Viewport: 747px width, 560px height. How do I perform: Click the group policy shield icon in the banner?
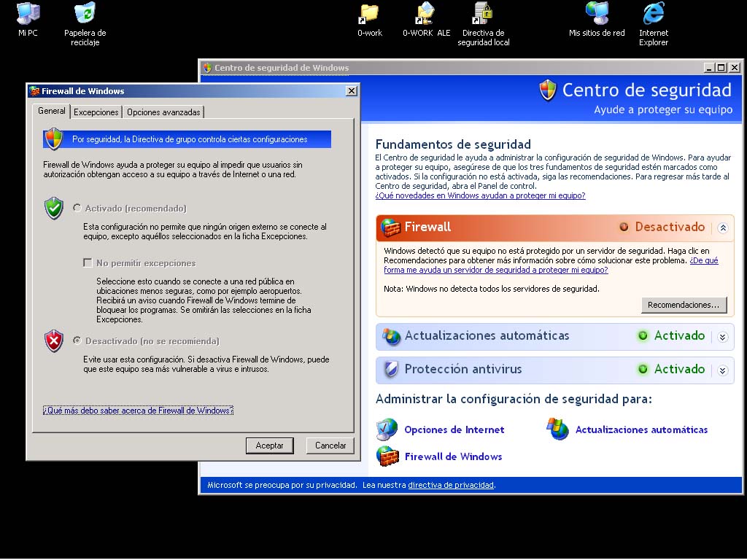(54, 139)
